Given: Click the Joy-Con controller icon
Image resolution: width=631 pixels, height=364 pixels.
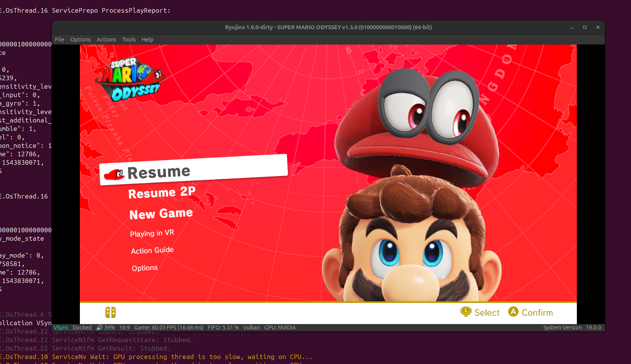Looking at the screenshot, I should pos(111,313).
